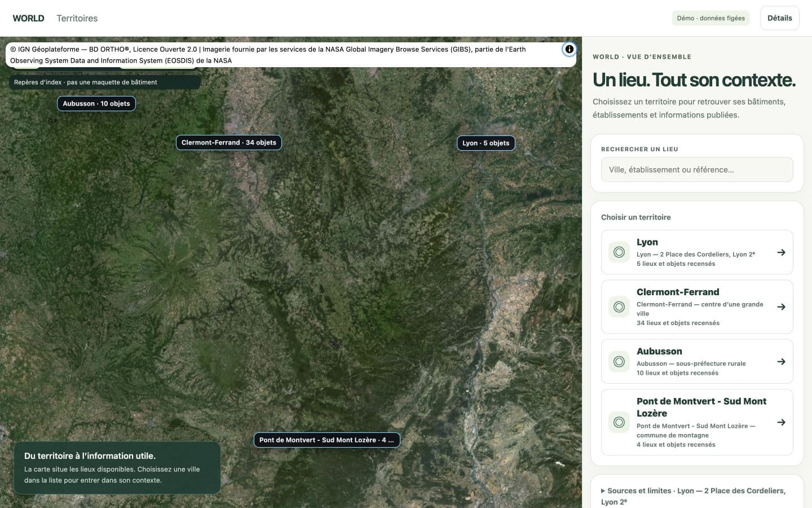Open the Clermont-Ferrand territory card title

point(678,292)
